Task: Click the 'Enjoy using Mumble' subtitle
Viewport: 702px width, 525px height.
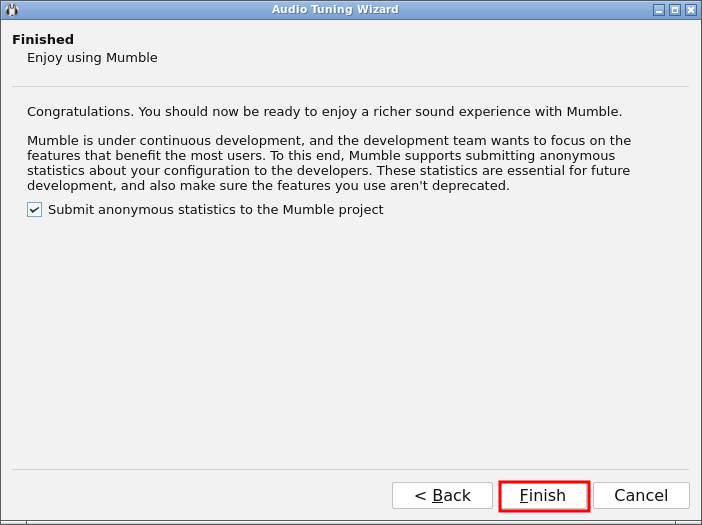Action: pyautogui.click(x=92, y=57)
